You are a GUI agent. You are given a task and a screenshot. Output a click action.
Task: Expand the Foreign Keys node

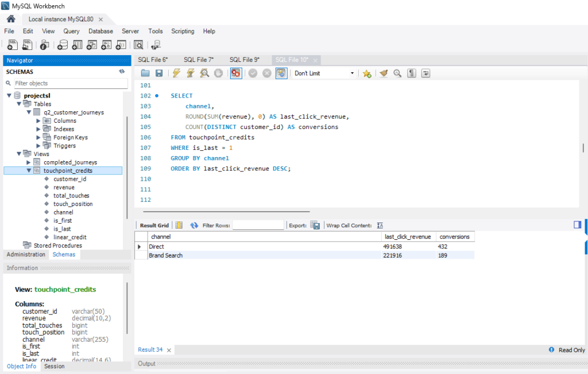click(x=38, y=137)
